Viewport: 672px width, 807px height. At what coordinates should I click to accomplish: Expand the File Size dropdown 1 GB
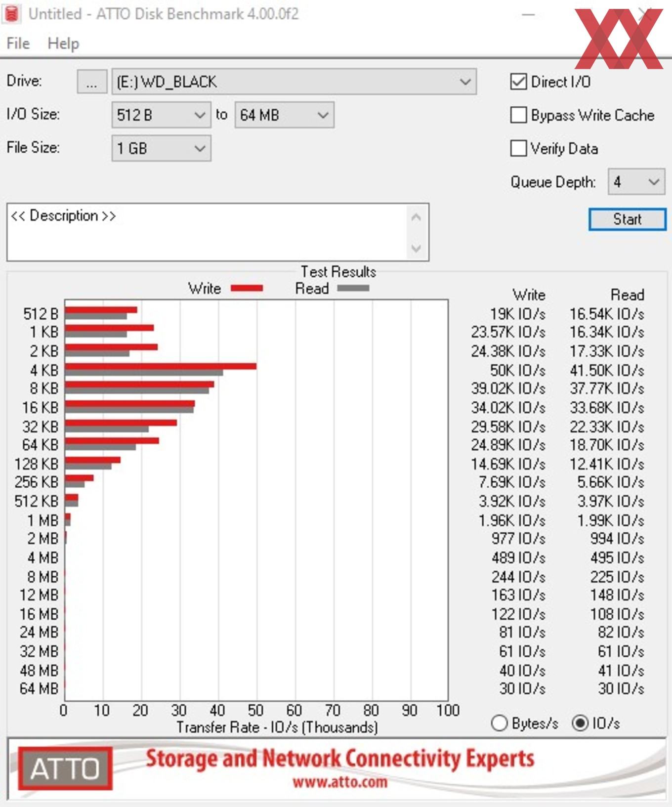tap(161, 148)
